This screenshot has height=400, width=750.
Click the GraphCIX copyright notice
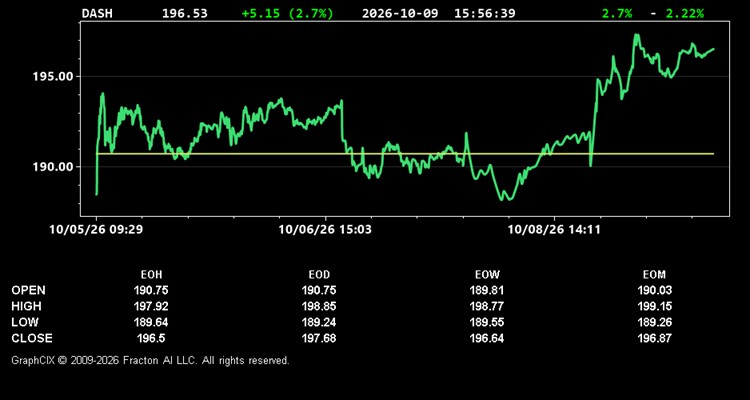[x=150, y=360]
